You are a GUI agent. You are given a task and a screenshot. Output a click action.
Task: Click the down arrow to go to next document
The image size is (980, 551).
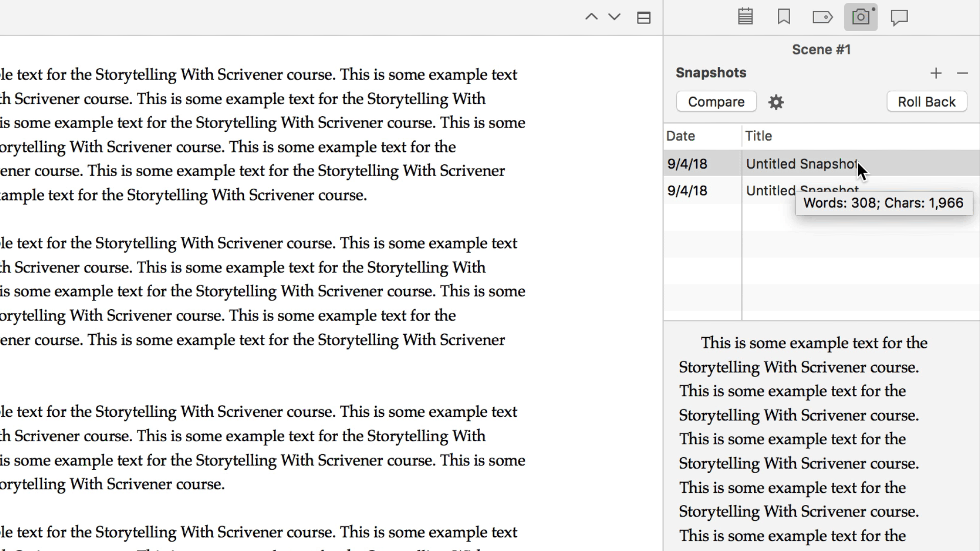click(615, 17)
